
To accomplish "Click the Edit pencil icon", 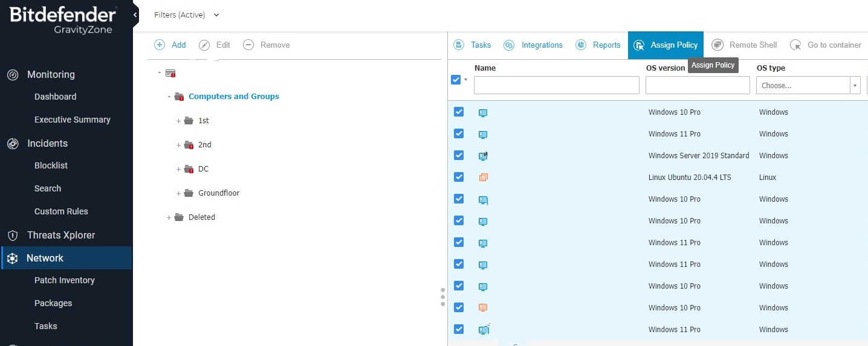I will [x=205, y=45].
